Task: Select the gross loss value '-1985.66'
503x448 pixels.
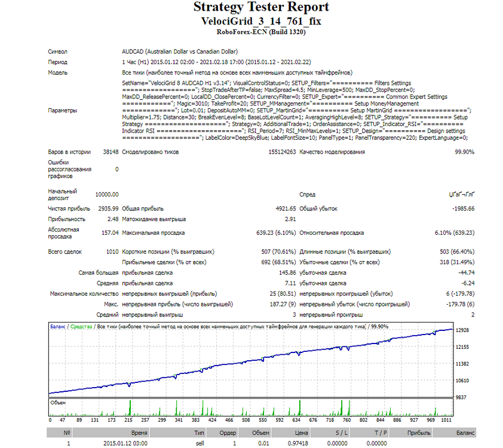Action: [x=463, y=208]
